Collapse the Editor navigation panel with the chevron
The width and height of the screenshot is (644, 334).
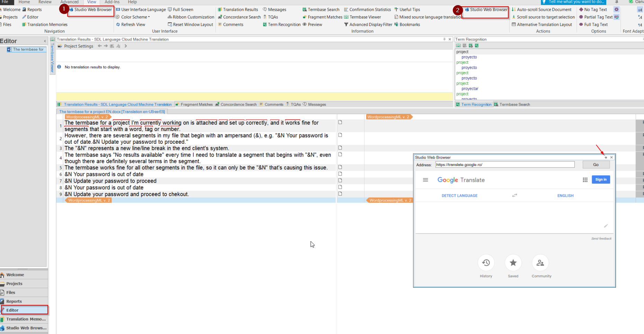(45, 41)
